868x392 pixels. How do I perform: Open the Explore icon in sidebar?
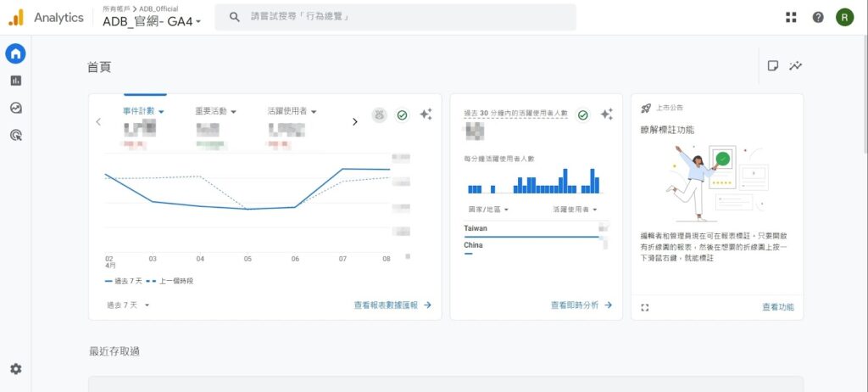tap(15, 108)
